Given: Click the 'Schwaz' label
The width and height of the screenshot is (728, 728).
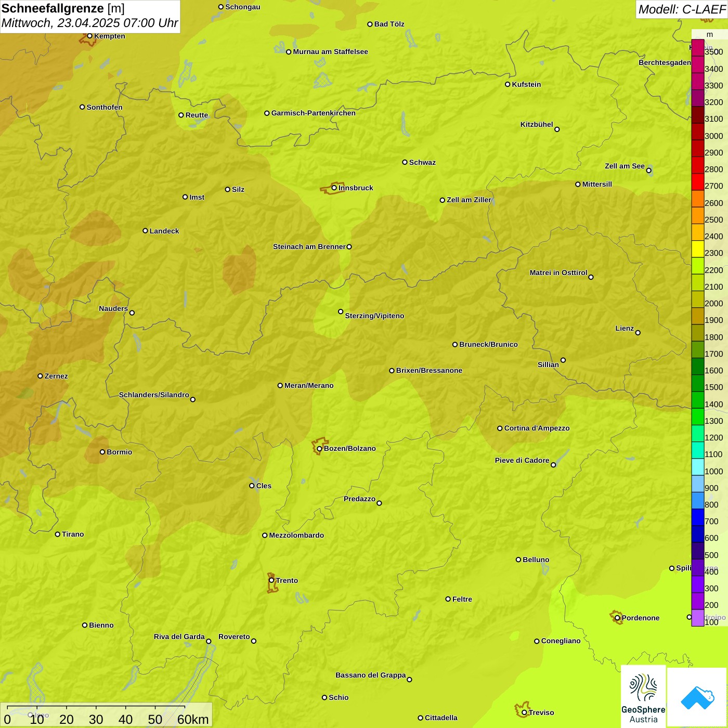Looking at the screenshot, I should (422, 162).
